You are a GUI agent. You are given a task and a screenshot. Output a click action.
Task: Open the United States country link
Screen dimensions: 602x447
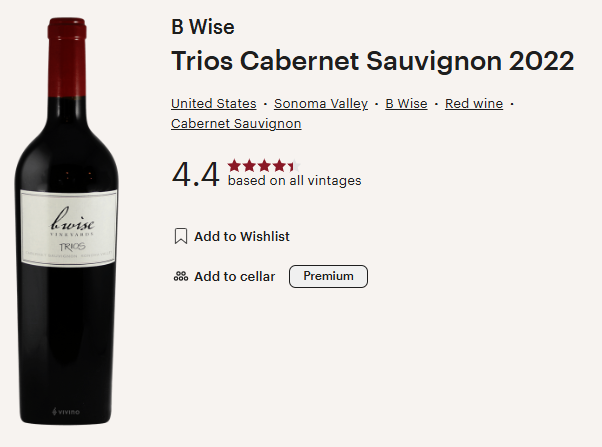point(213,103)
